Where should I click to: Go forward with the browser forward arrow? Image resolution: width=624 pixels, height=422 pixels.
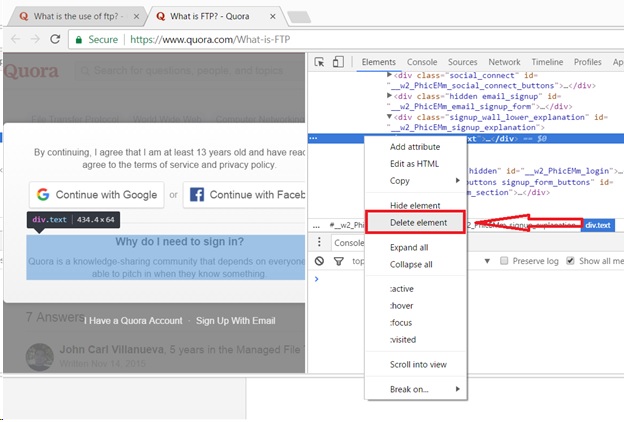coord(35,39)
